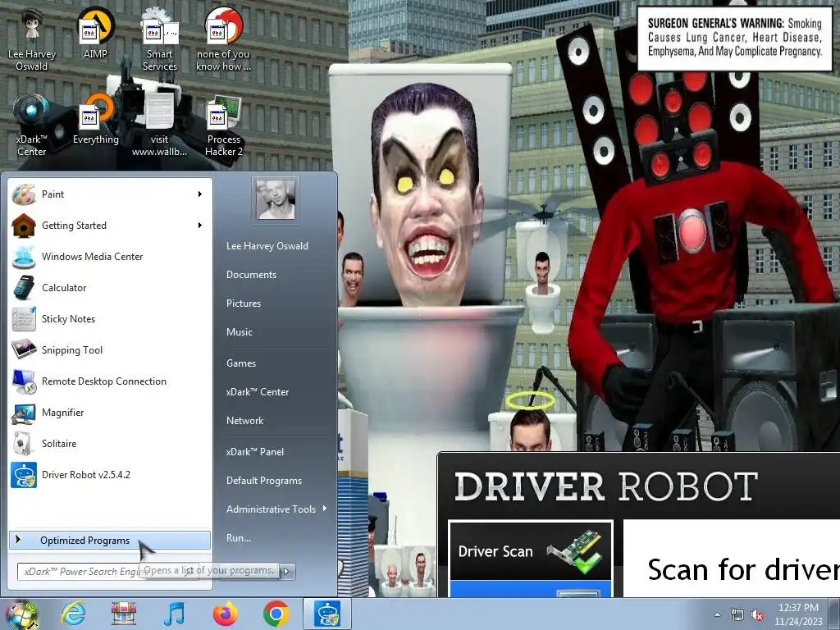Click the network tray icon
This screenshot has width=840, height=630.
pyautogui.click(x=737, y=614)
